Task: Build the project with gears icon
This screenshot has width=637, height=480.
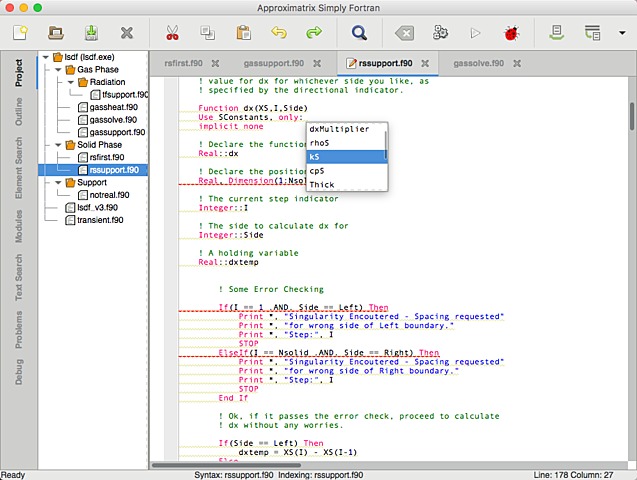Action: (x=440, y=32)
